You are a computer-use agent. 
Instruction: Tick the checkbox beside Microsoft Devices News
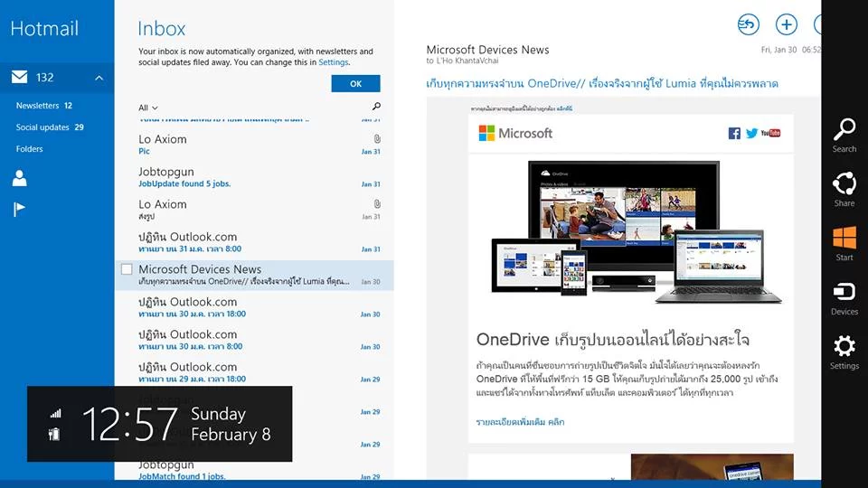click(x=127, y=269)
